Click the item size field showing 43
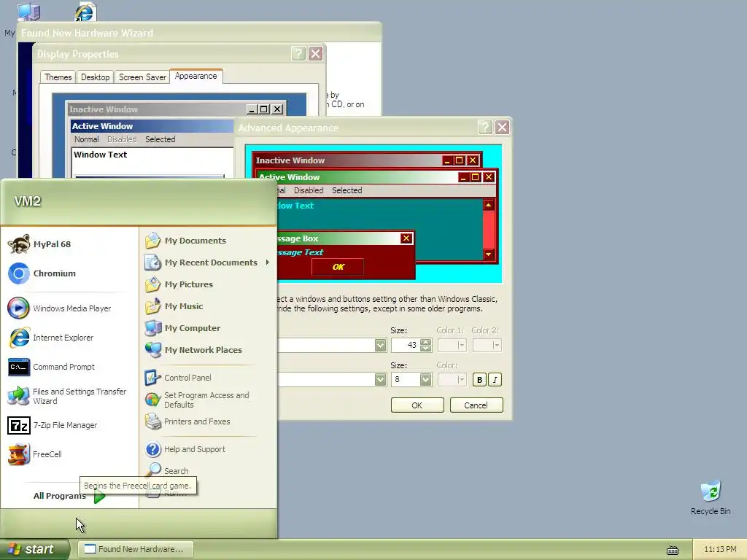747x560 pixels. click(406, 345)
